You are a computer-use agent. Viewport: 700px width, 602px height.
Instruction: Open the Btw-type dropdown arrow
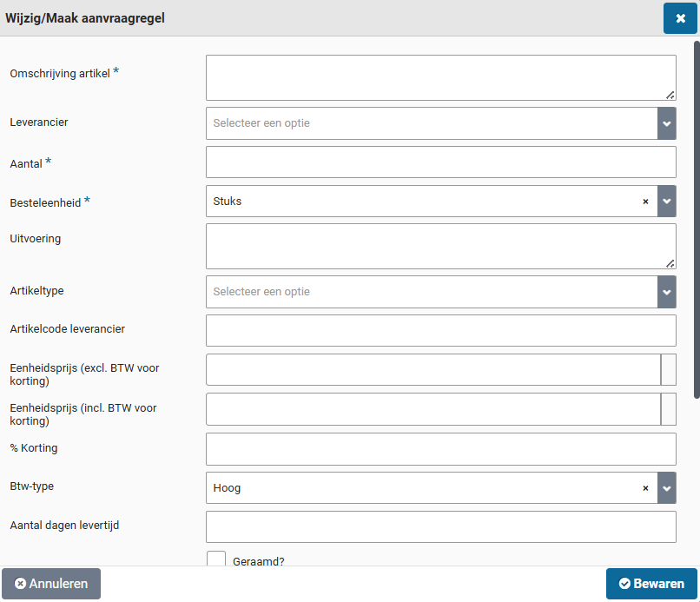coord(666,488)
